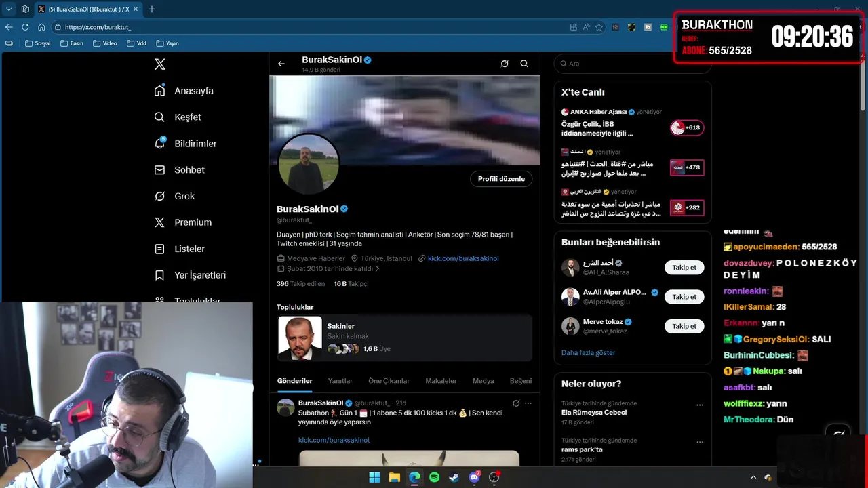Open Listeler in the sidebar
868x488 pixels.
coord(179,249)
